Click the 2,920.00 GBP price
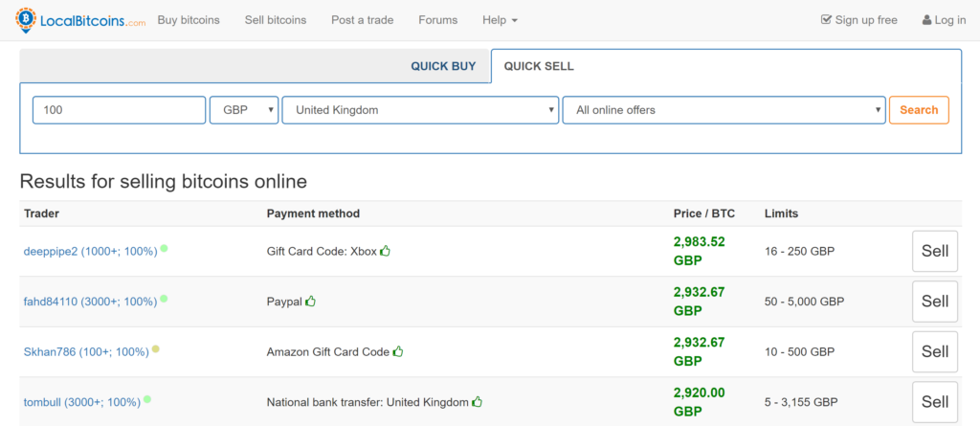Image resolution: width=980 pixels, height=426 pixels. coord(700,402)
